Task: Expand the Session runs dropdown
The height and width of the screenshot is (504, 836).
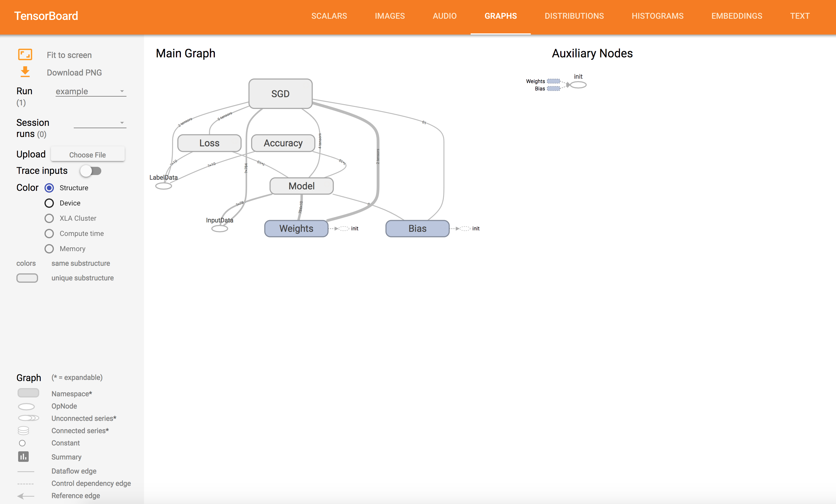Action: pos(100,123)
